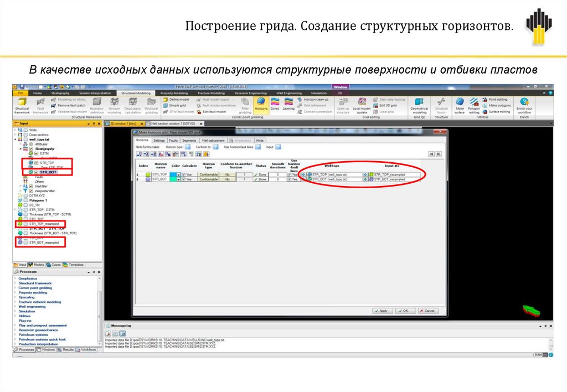Image resolution: width=567 pixels, height=392 pixels.
Task: Click the Conform to hint icon
Action: (215, 147)
